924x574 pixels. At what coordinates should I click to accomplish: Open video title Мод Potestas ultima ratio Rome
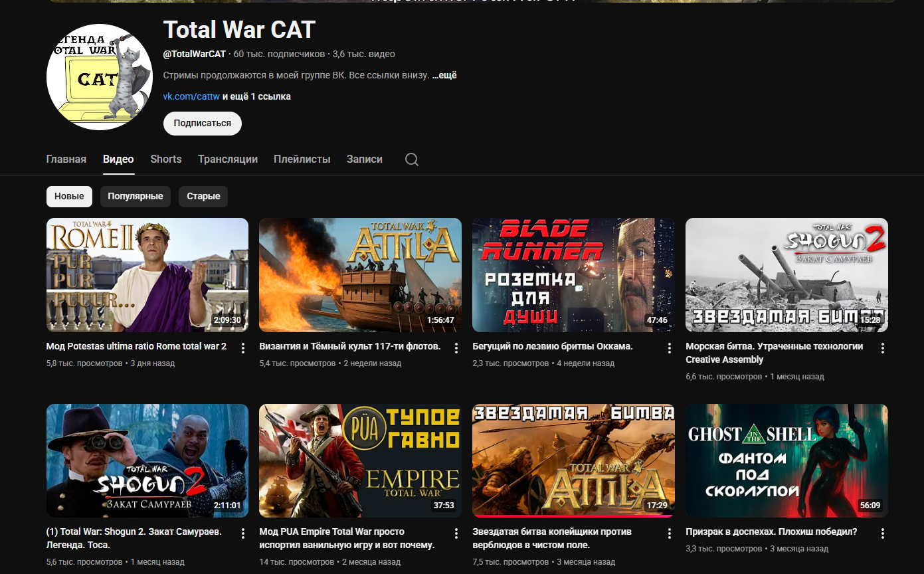[x=136, y=346]
